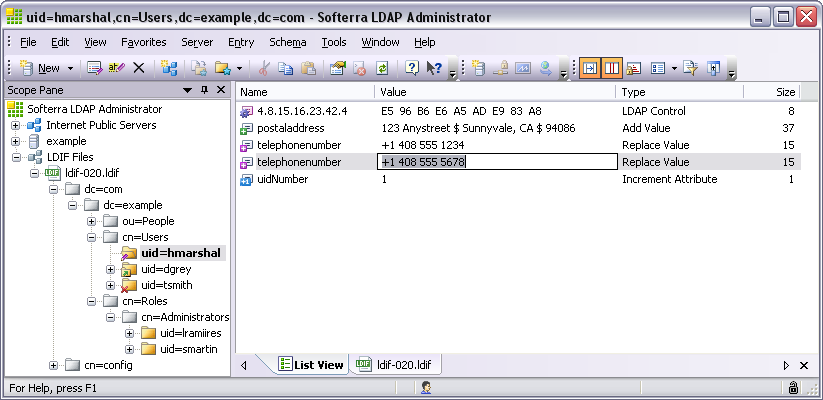Click the Stop toolbar icon
Screen dimensions: 823x400
pos(360,68)
